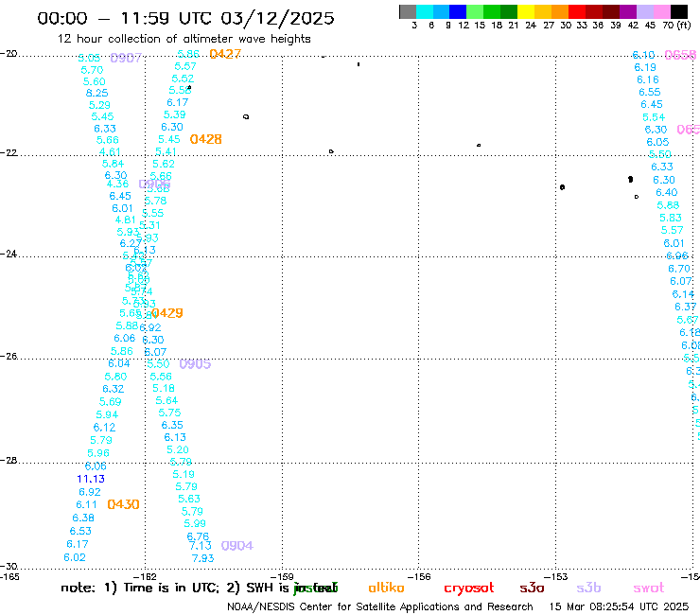Click the 6.76 wave height value

(198, 536)
